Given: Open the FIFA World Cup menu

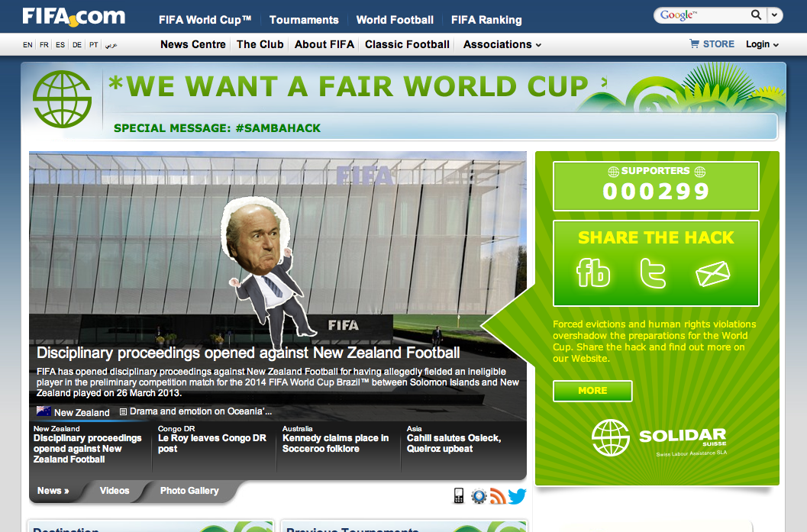Looking at the screenshot, I should tap(205, 20).
